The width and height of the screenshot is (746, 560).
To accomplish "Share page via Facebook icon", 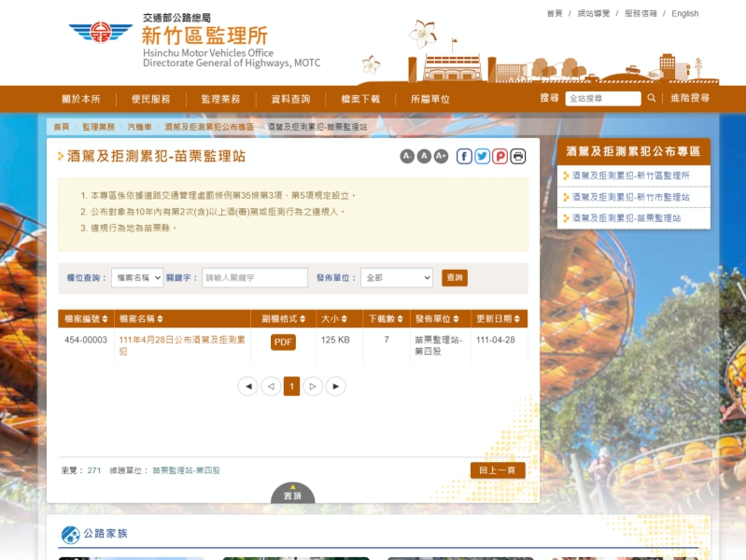I will [x=464, y=156].
